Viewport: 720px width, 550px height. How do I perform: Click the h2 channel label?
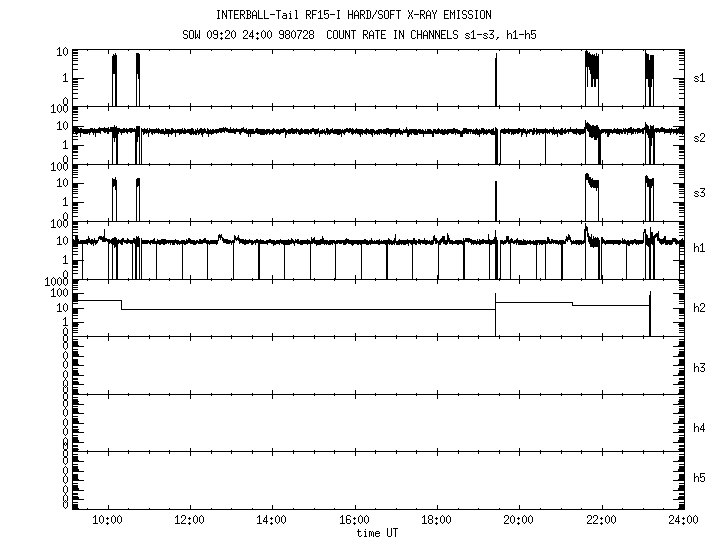(x=700, y=308)
